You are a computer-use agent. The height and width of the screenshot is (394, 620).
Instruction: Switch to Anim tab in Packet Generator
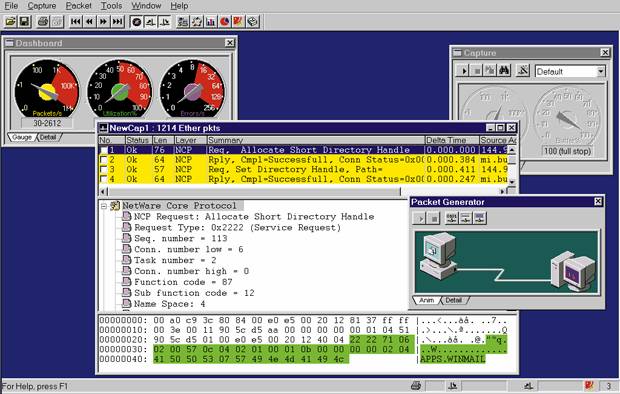(x=426, y=300)
